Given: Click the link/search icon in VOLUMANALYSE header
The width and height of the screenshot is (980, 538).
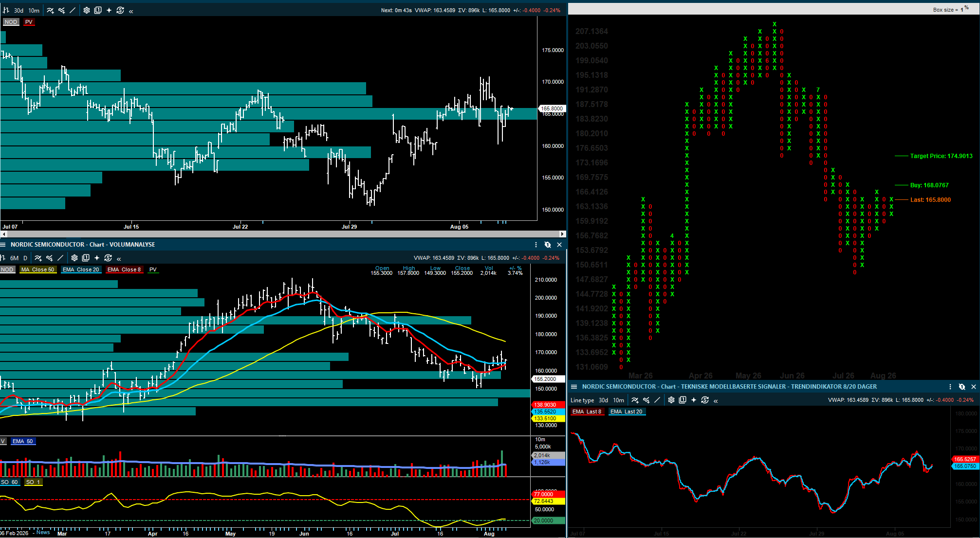Looking at the screenshot, I should coord(548,245).
